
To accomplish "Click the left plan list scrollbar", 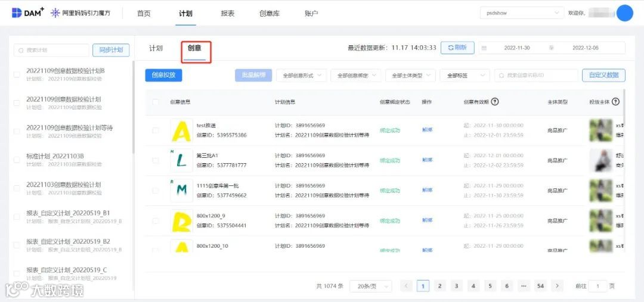I will [x=133, y=107].
